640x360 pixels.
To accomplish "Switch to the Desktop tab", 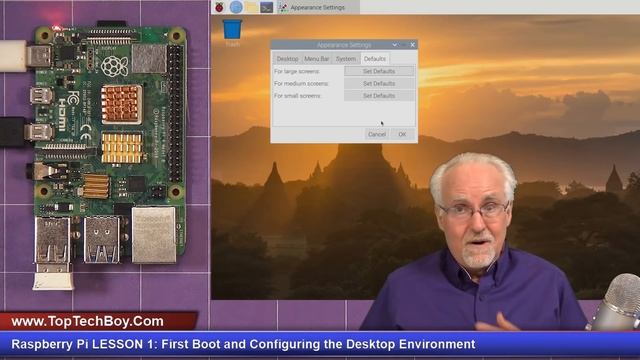I will 287,59.
